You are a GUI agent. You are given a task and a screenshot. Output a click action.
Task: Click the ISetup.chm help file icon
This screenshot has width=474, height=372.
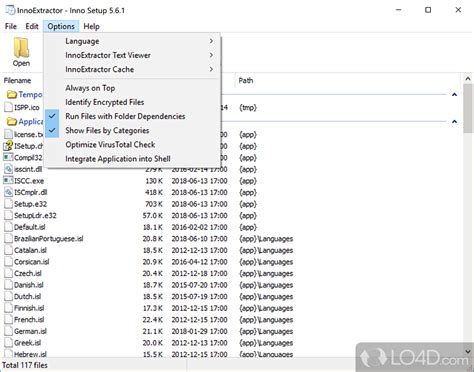pyautogui.click(x=8, y=146)
